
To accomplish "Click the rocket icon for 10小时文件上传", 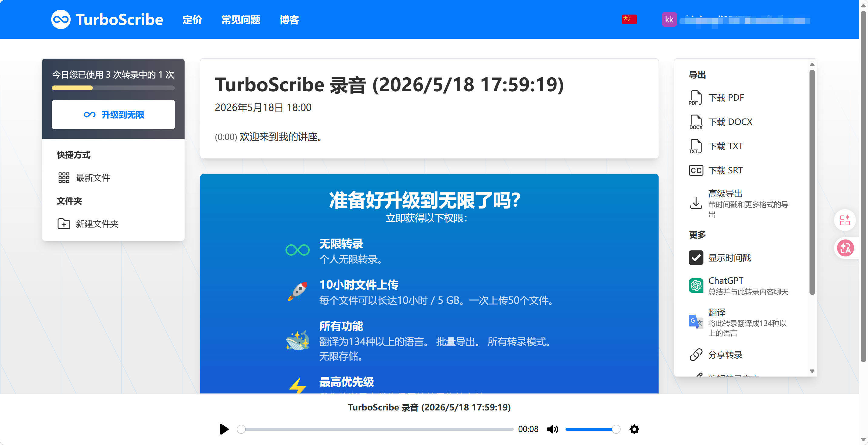I will pyautogui.click(x=297, y=291).
